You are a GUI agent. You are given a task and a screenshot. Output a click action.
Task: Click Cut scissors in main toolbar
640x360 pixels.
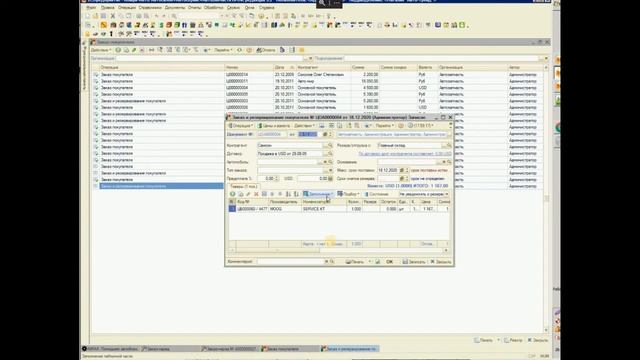[113, 16]
